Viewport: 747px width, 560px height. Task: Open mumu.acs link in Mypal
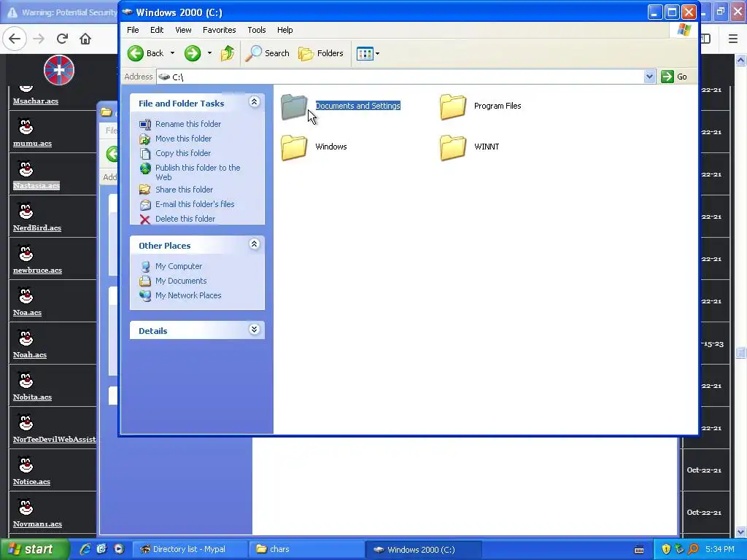(32, 144)
